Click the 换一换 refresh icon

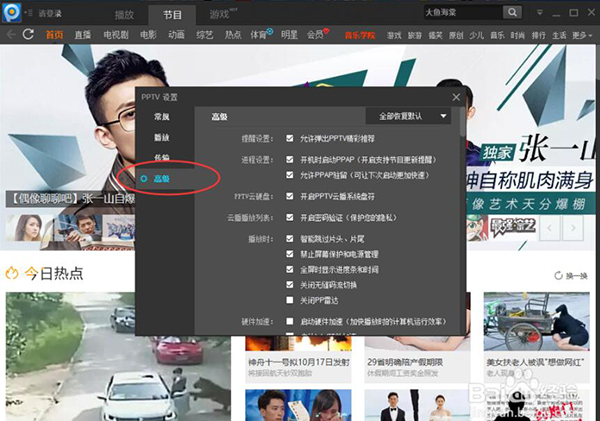pyautogui.click(x=558, y=275)
